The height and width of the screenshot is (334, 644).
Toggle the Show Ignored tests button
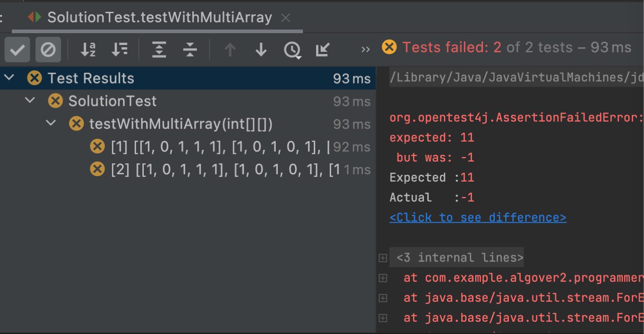48,49
